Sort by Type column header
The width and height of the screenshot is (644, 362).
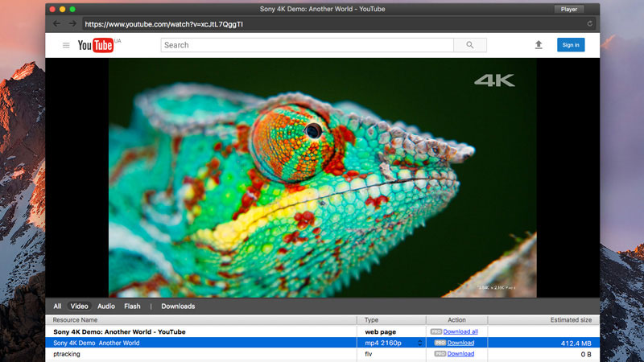391,319
